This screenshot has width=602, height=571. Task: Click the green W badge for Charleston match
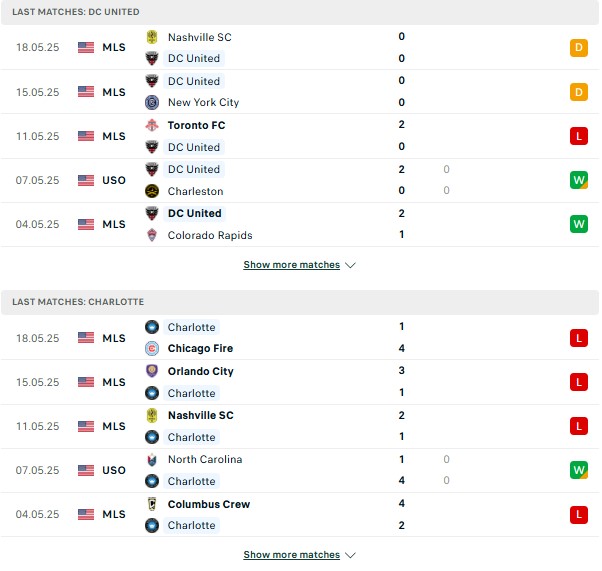pyautogui.click(x=579, y=180)
